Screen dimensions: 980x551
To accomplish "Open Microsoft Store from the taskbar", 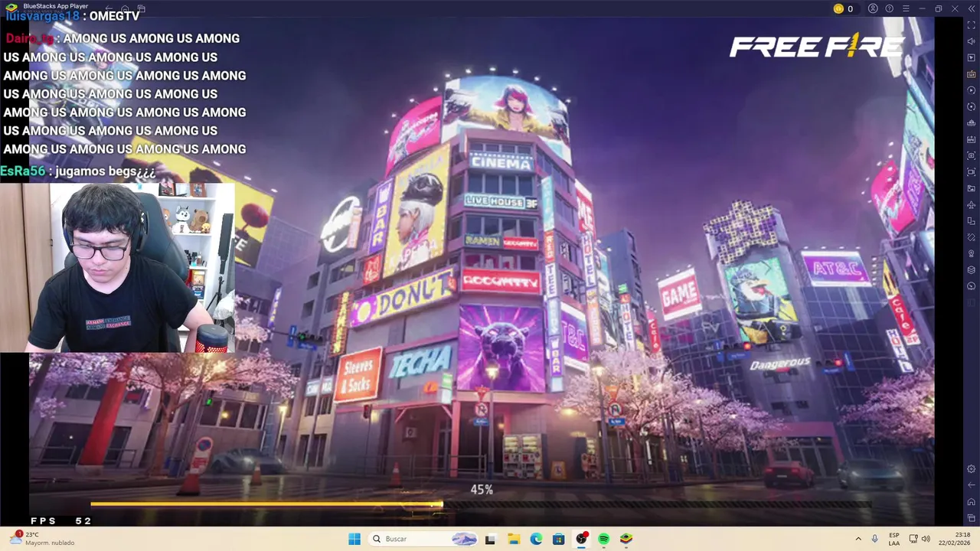I will click(x=558, y=539).
